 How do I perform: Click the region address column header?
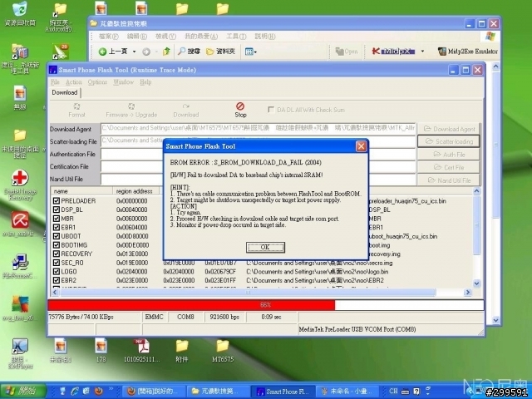(x=135, y=191)
